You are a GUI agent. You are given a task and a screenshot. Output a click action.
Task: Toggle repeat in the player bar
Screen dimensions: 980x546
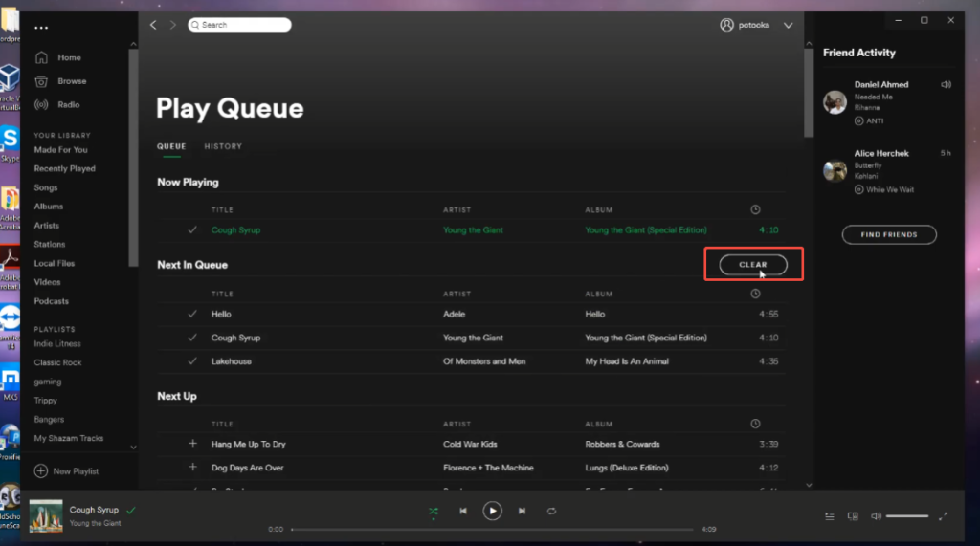551,511
